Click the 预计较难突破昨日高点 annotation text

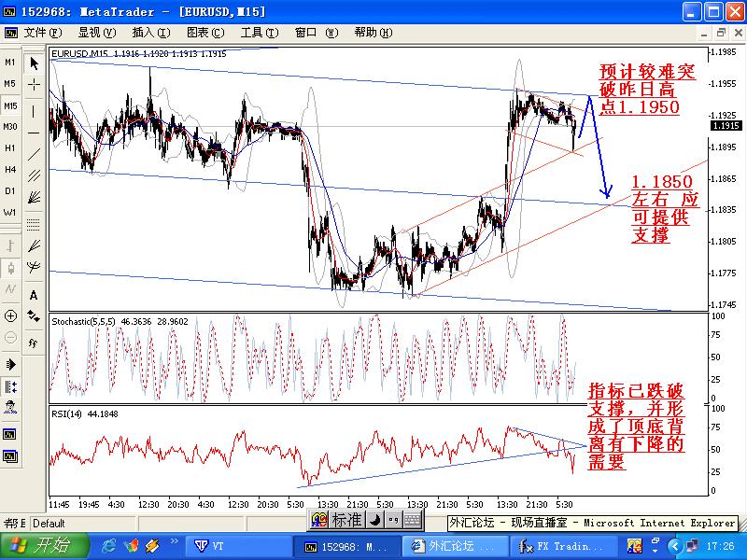click(646, 89)
